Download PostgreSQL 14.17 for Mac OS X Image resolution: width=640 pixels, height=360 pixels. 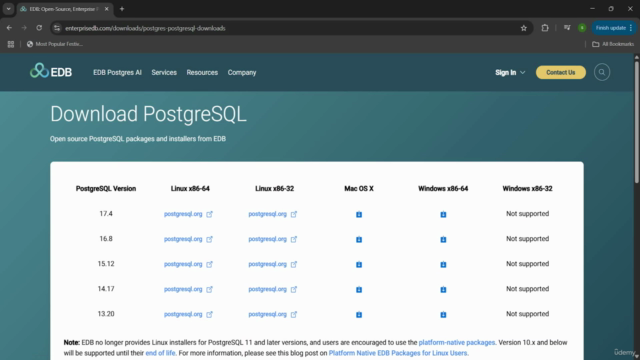(359, 289)
